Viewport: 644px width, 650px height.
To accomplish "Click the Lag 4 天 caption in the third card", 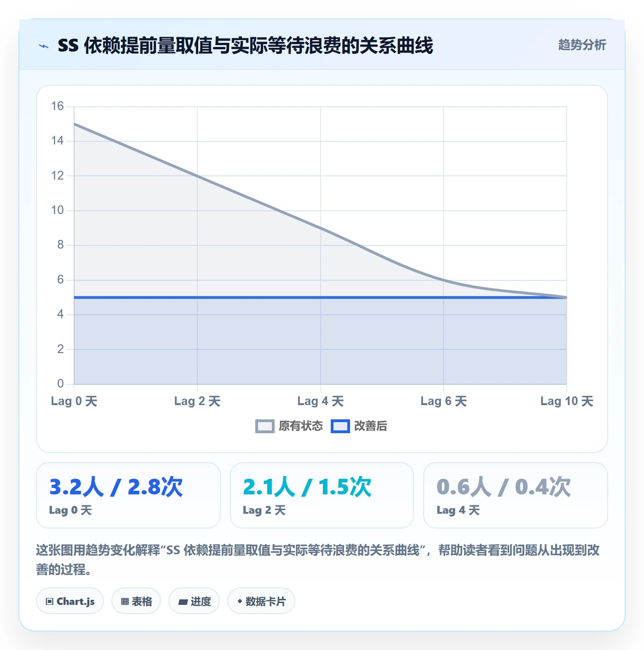I will [458, 510].
